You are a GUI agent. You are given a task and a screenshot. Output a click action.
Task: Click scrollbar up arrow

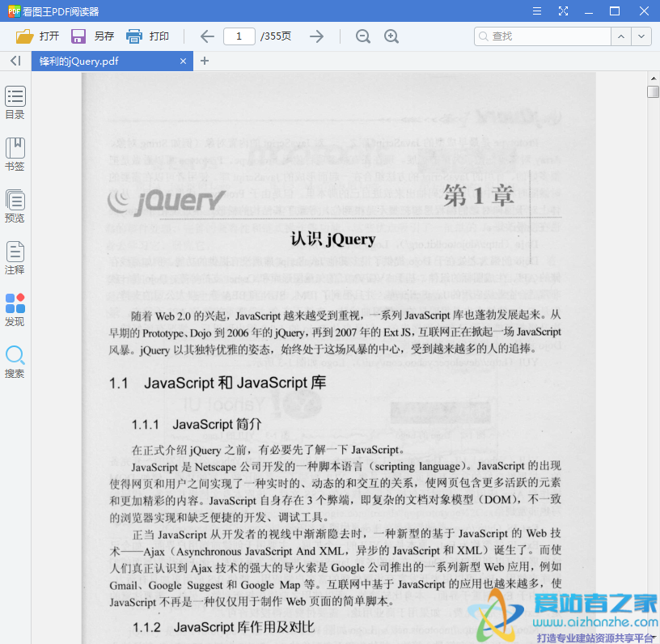[653, 78]
